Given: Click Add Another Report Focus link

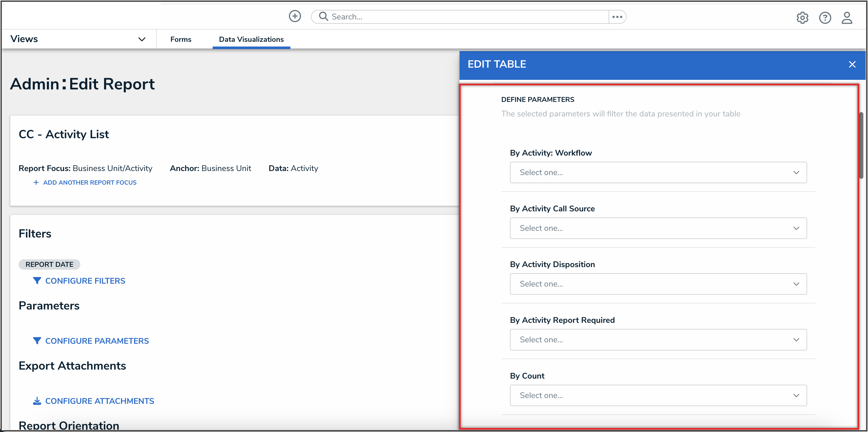Looking at the screenshot, I should (x=89, y=182).
